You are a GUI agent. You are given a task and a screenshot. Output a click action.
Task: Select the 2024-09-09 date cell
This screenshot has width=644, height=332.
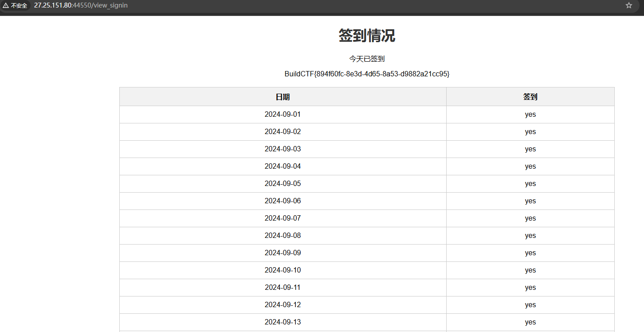[283, 253]
